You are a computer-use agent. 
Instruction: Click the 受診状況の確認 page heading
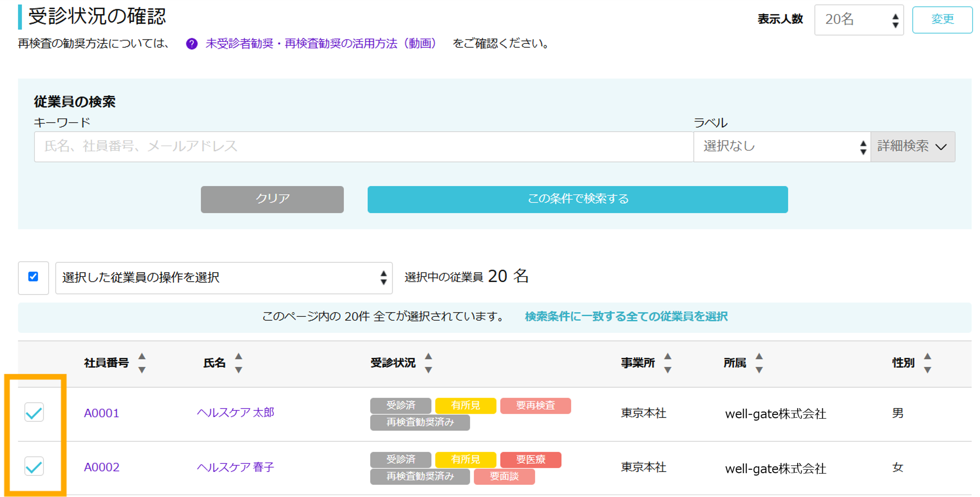point(97,17)
